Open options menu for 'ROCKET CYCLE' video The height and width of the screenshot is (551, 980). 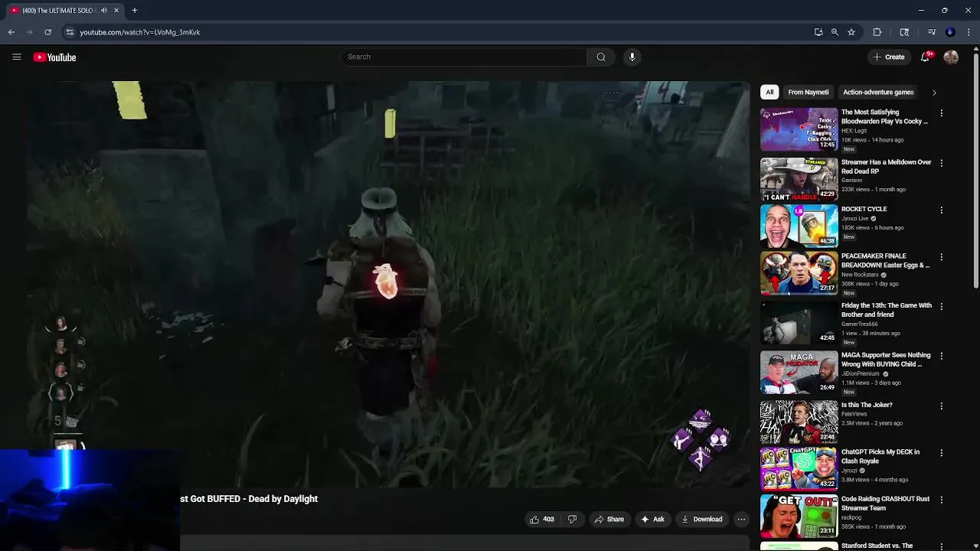point(941,210)
